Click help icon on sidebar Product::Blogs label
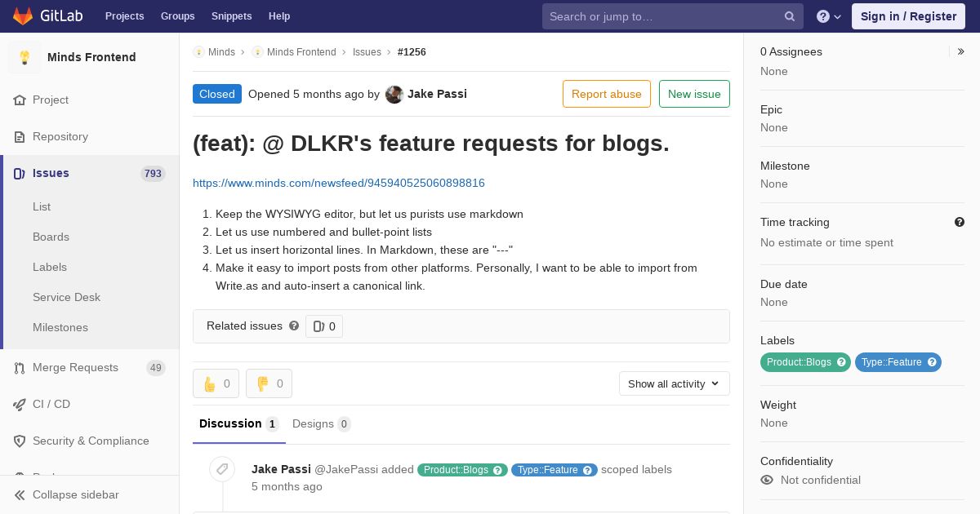This screenshot has height=514, width=980. coord(840,362)
